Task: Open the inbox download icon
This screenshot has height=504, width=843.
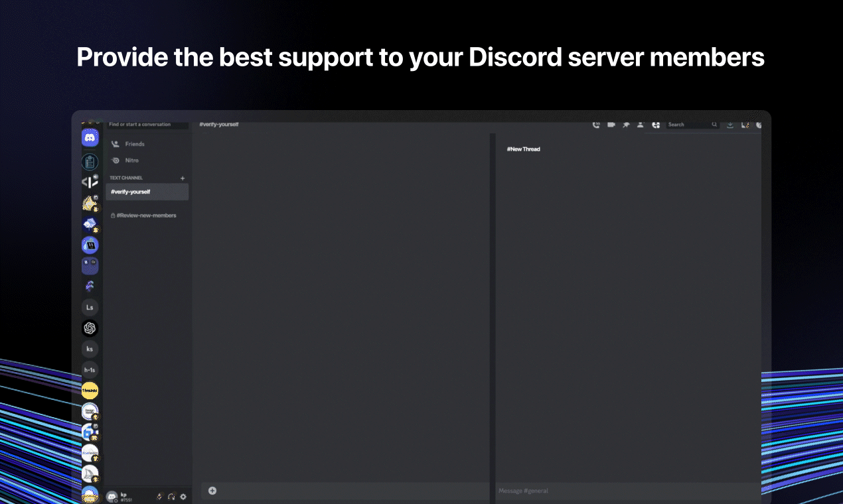Action: (730, 125)
